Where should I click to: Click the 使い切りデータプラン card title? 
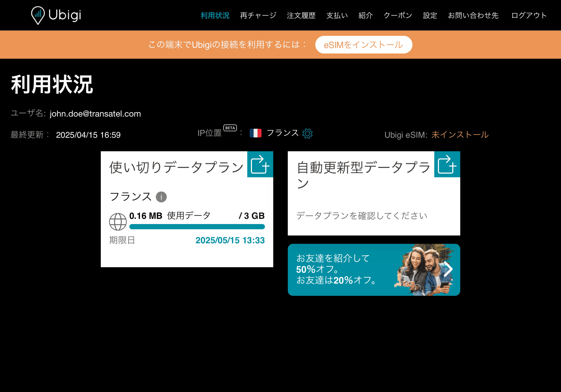176,168
